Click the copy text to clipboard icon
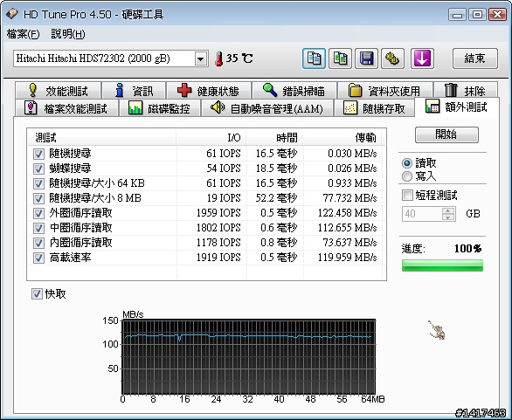The width and height of the screenshot is (512, 420). click(x=314, y=59)
